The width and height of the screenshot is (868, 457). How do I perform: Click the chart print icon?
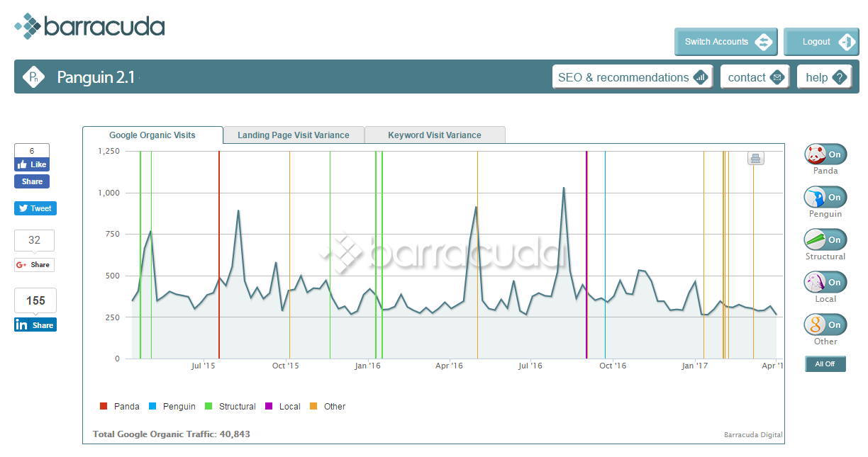click(755, 158)
